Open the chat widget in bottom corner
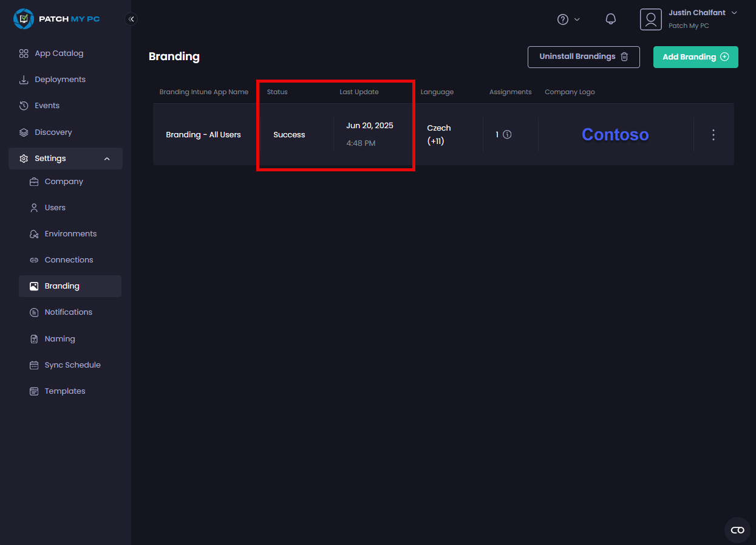The image size is (756, 545). pyautogui.click(x=737, y=530)
